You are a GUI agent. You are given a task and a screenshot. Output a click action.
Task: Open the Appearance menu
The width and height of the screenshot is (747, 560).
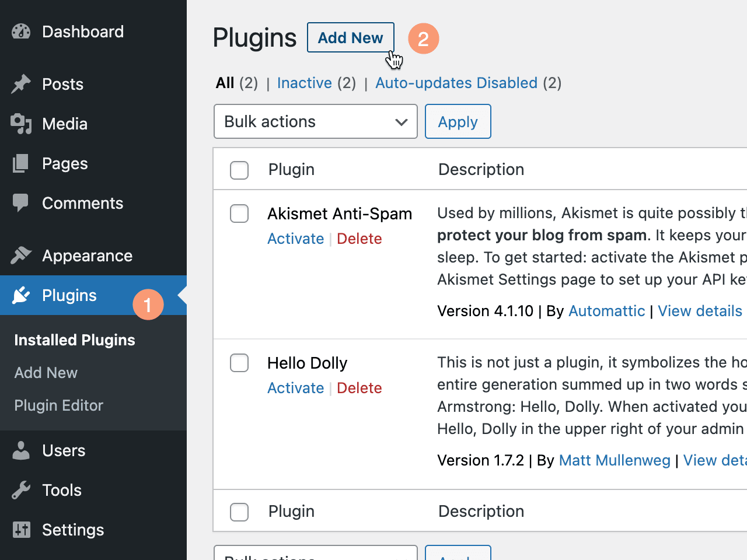(x=87, y=256)
